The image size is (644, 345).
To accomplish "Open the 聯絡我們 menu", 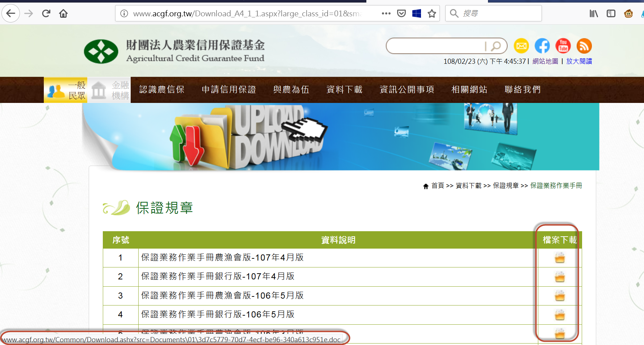I will coord(522,90).
